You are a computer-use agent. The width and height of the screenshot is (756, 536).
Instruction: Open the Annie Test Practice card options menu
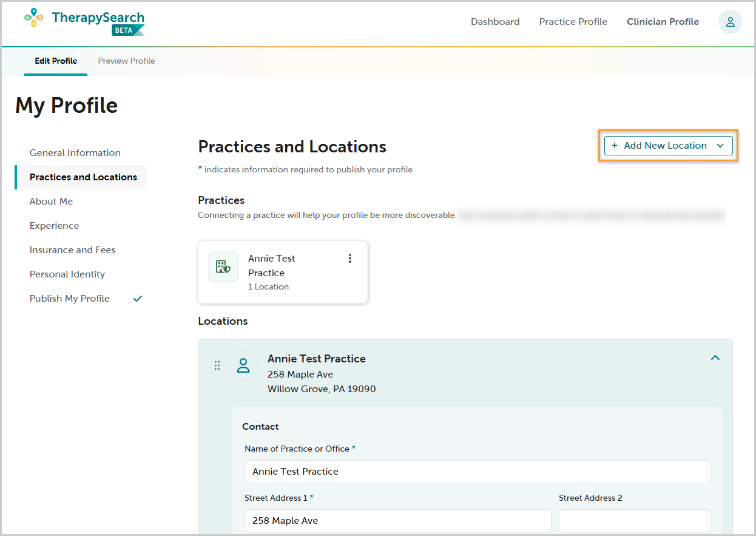pyautogui.click(x=349, y=258)
